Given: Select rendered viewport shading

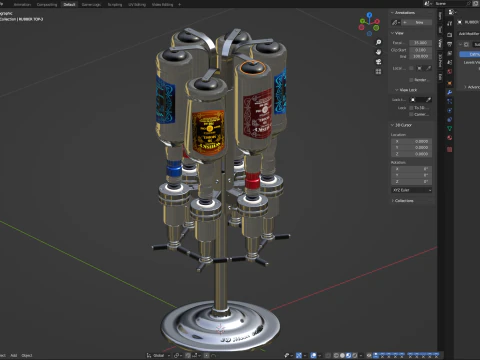Looking at the screenshot, I should coord(355,355).
